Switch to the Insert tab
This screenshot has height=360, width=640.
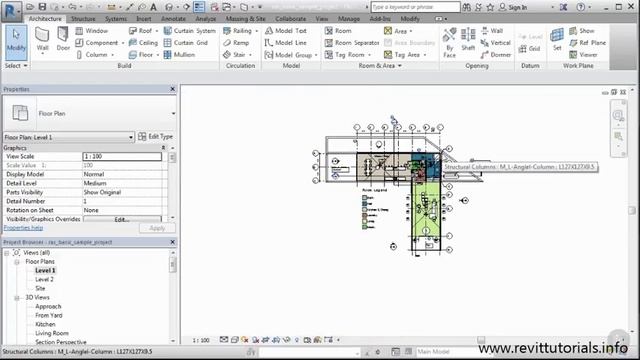point(144,19)
